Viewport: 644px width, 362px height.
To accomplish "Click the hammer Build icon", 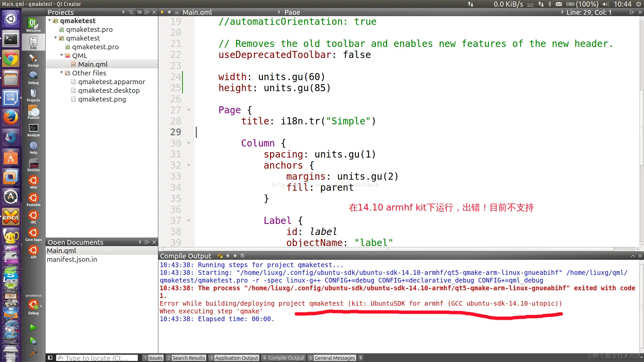I will coord(33,352).
